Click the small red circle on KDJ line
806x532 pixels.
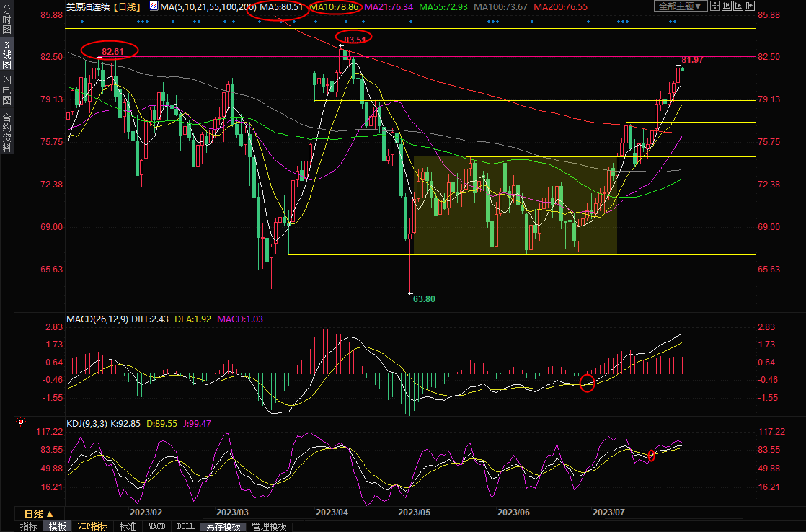(651, 455)
